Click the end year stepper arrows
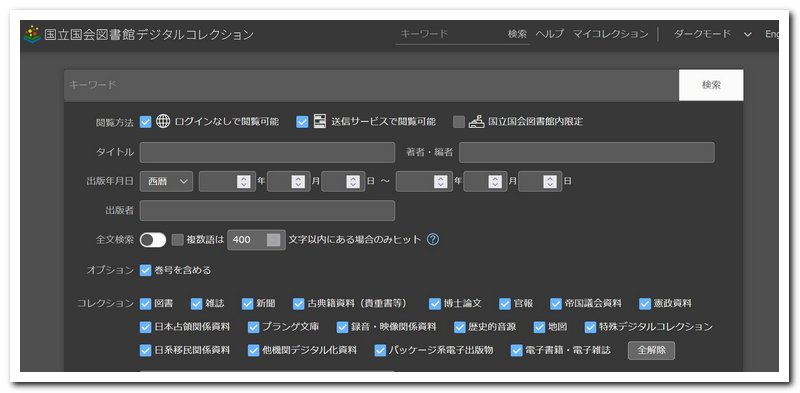800x393 pixels. tap(441, 181)
